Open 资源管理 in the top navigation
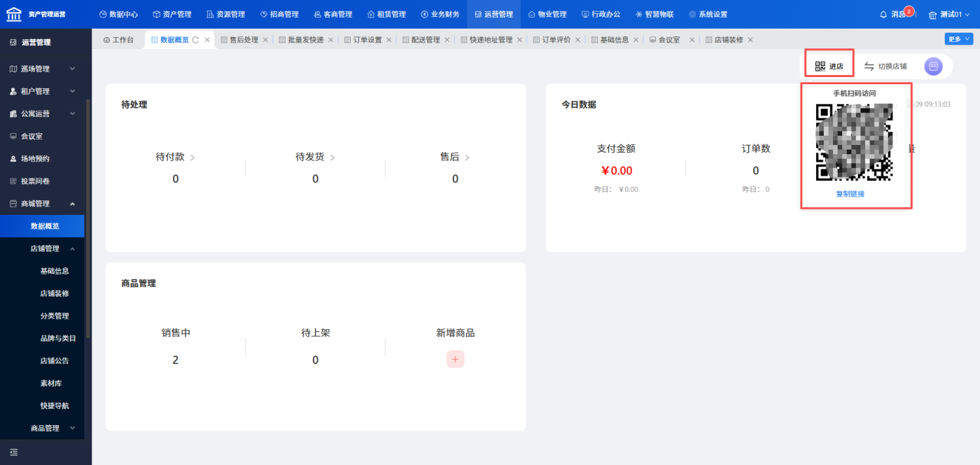Image resolution: width=980 pixels, height=465 pixels. [225, 14]
